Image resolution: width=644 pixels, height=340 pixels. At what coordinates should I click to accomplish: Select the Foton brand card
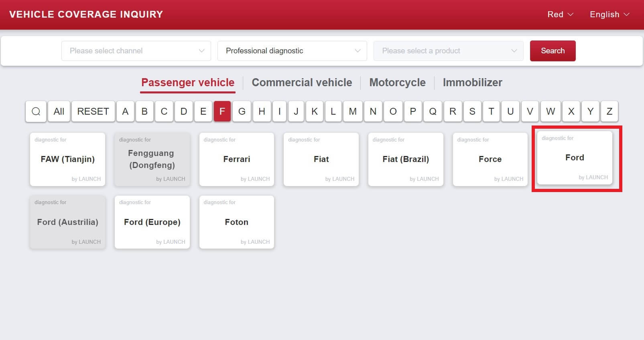237,222
